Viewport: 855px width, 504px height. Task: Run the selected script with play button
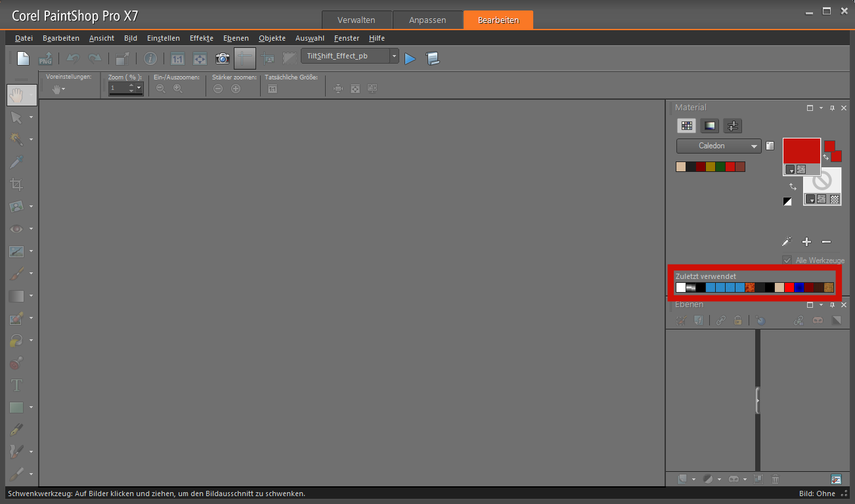click(410, 59)
